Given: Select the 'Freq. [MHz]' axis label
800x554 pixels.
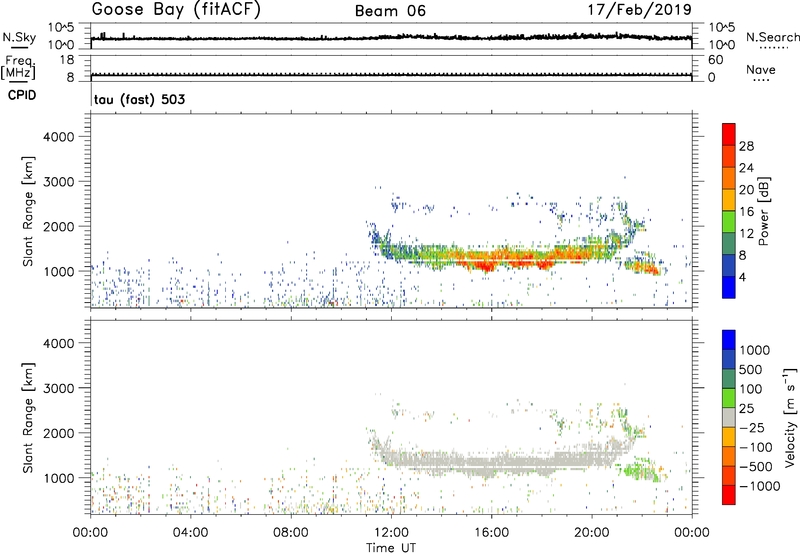Looking at the screenshot, I should 18,67.
